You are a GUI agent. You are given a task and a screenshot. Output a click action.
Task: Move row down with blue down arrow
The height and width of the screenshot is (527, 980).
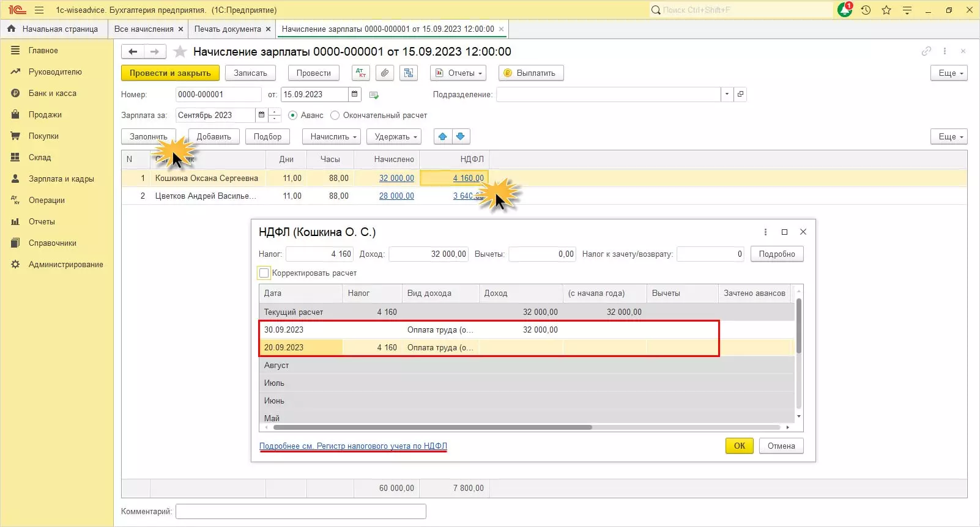(461, 136)
